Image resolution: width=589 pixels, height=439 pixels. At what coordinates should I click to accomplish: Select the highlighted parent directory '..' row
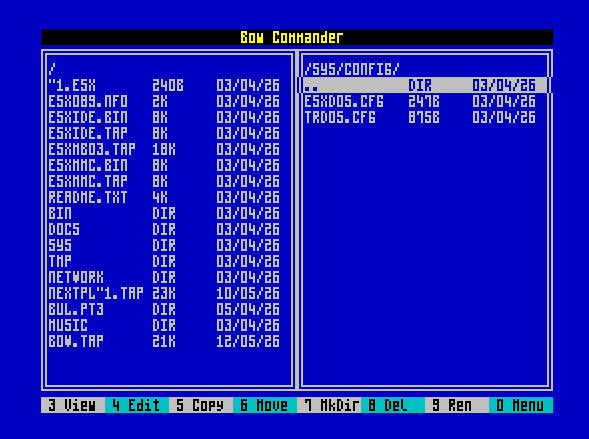(x=424, y=85)
